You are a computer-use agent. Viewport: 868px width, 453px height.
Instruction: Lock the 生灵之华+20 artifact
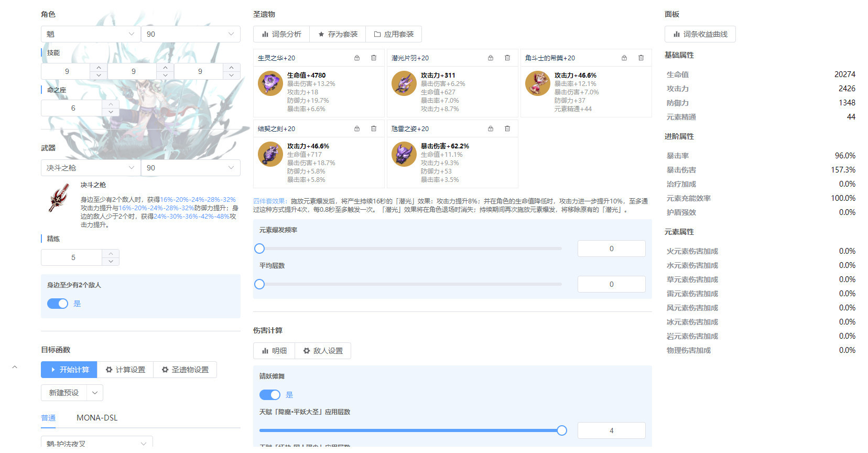(x=357, y=58)
